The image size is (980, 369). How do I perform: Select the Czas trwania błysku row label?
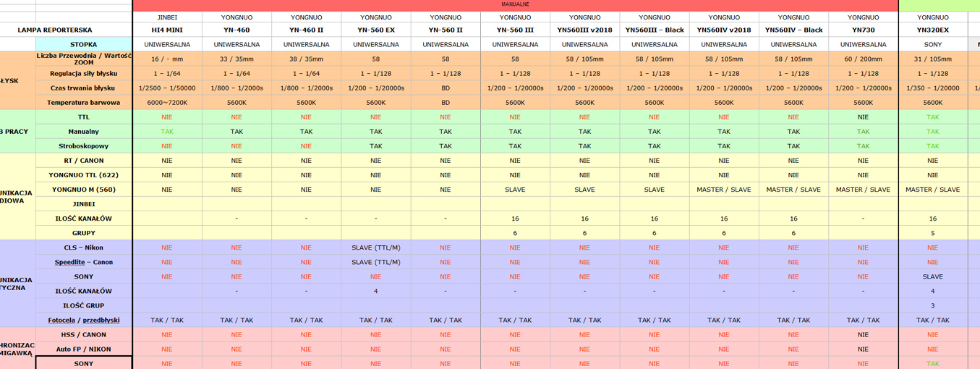tap(84, 88)
